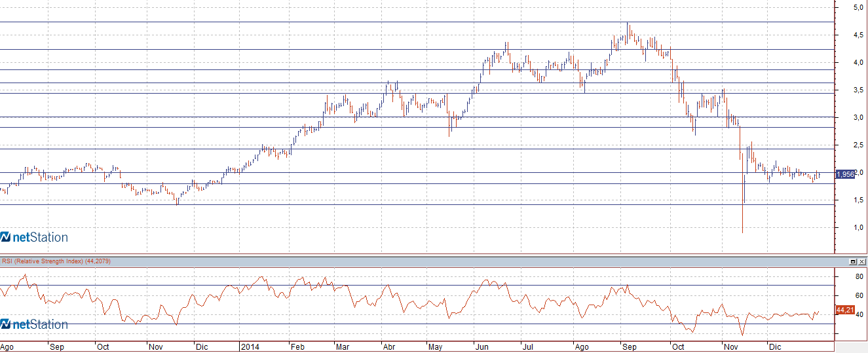Click the Jul label on the time axis
868x353 pixels.
tap(527, 346)
